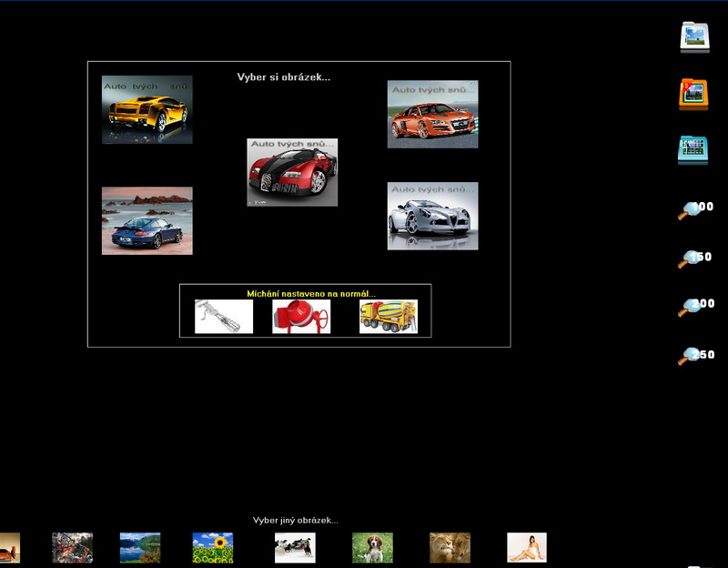
Task: Choose the sunflowers thumbnail in bottom strip
Action: [x=213, y=548]
